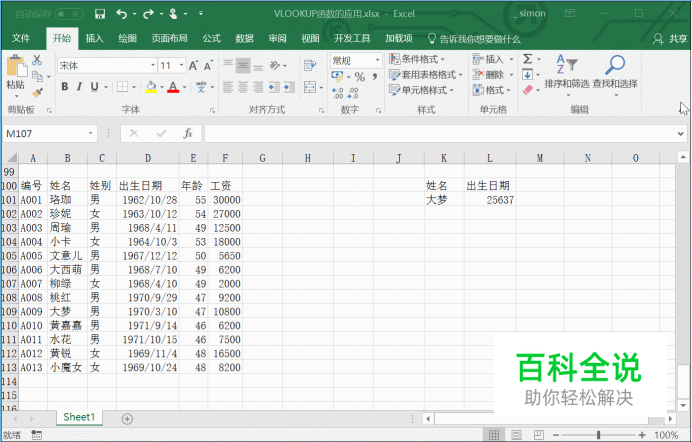Toggle underline formatting
Screen dimensions: 692x442
click(94, 86)
